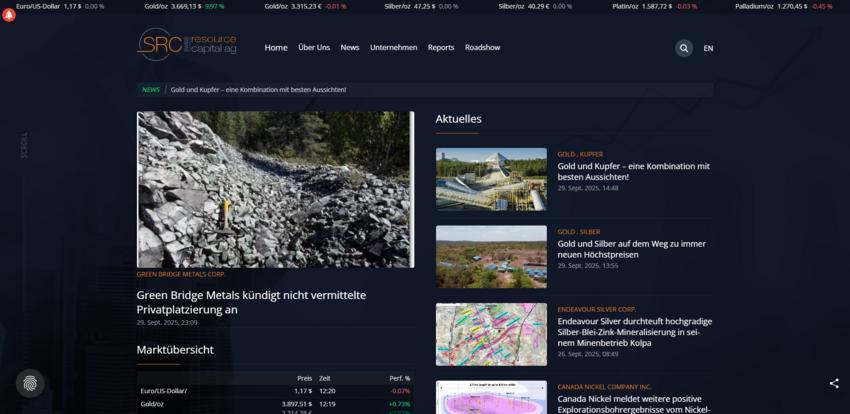Click the news ticker headline Gold und Kupfer
Screen dimensions: 850x414
(x=258, y=90)
